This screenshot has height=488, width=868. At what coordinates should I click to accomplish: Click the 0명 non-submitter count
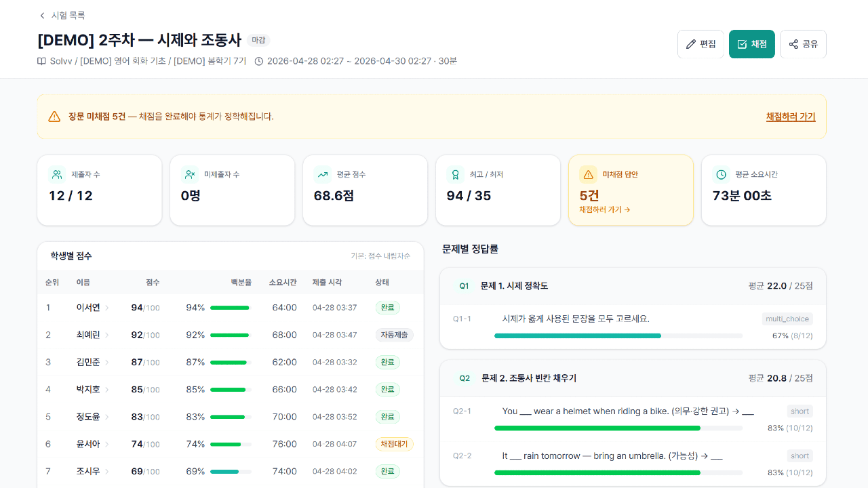(191, 196)
